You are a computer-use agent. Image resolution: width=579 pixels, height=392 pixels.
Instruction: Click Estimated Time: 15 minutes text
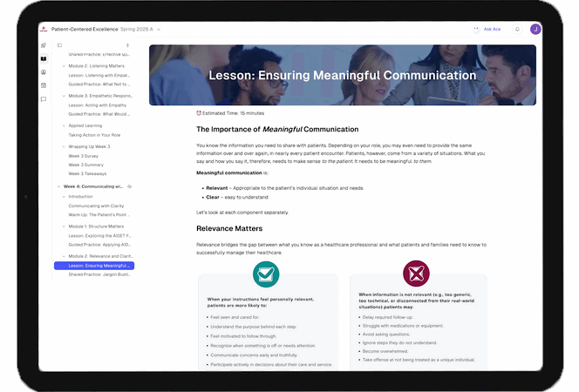click(233, 113)
